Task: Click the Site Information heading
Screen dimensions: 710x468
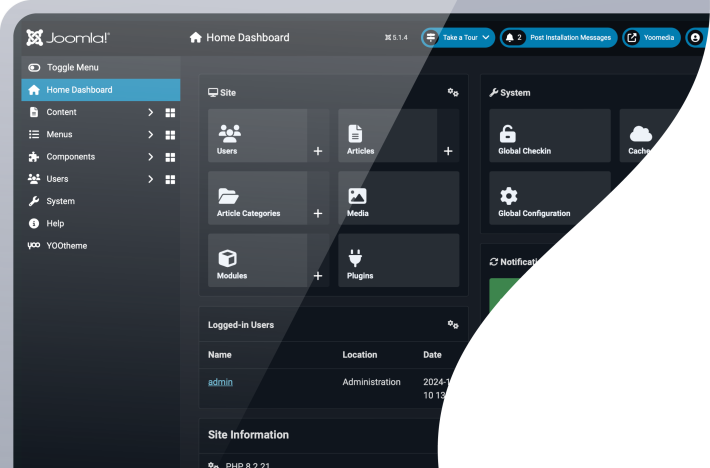Action: click(x=248, y=435)
